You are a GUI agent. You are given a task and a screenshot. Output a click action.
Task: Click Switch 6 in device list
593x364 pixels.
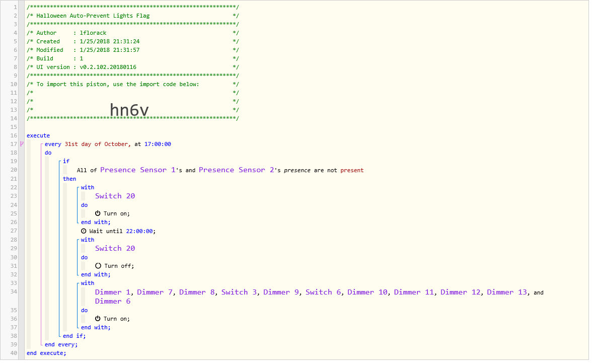pyautogui.click(x=323, y=293)
